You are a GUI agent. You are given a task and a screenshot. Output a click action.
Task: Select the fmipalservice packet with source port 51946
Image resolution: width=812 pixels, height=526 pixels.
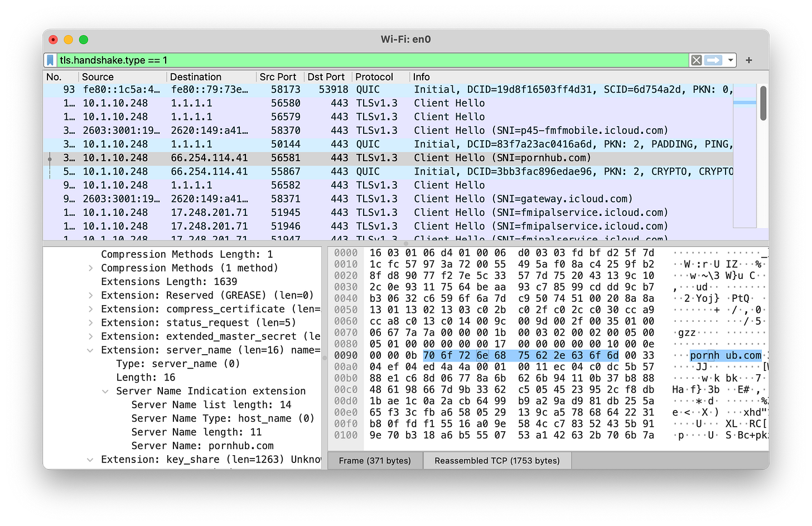click(388, 226)
